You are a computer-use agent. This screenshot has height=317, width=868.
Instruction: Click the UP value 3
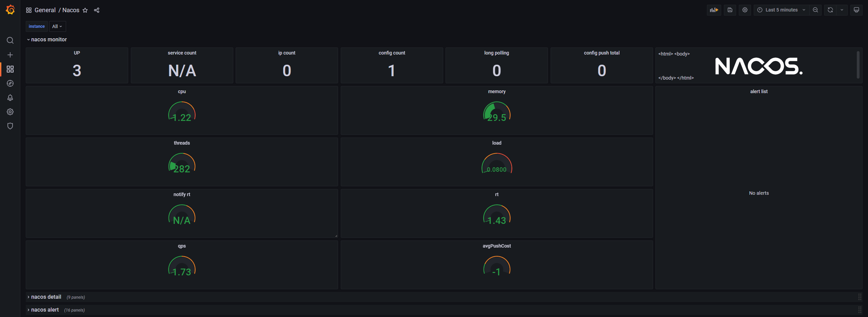[77, 70]
